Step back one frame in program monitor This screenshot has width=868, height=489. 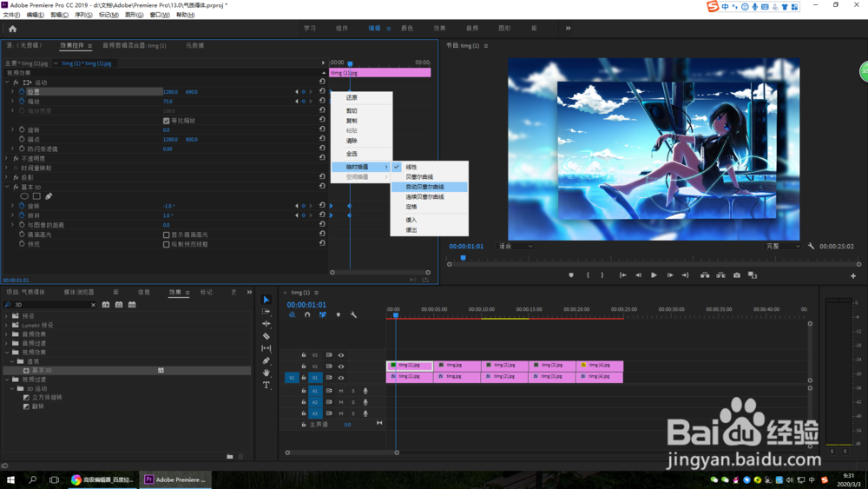638,275
